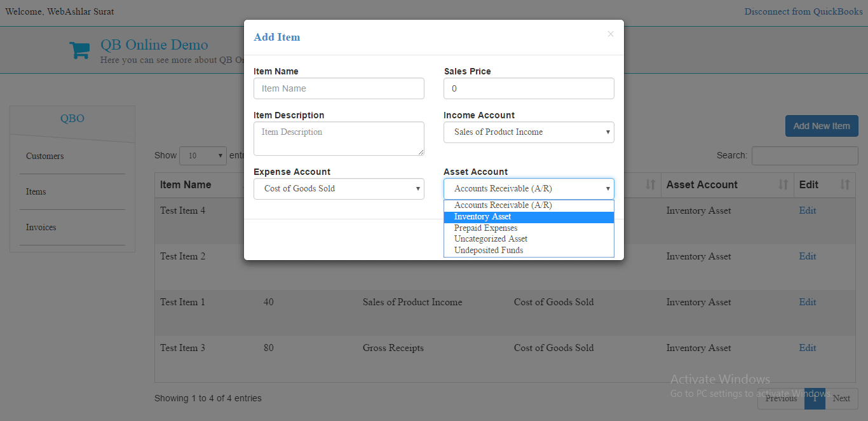This screenshot has width=868, height=421.
Task: Click the price 40 in Test Item 1 row
Action: pyautogui.click(x=269, y=302)
